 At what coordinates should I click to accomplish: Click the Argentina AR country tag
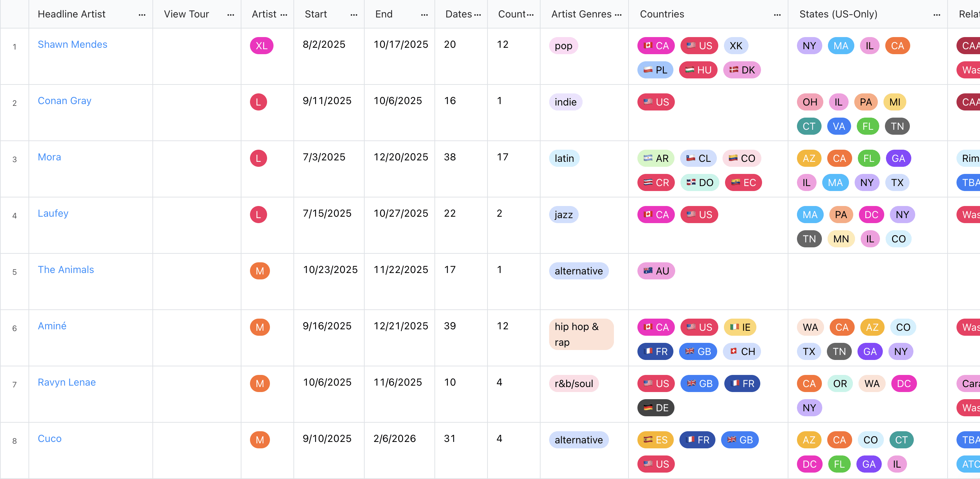click(656, 158)
